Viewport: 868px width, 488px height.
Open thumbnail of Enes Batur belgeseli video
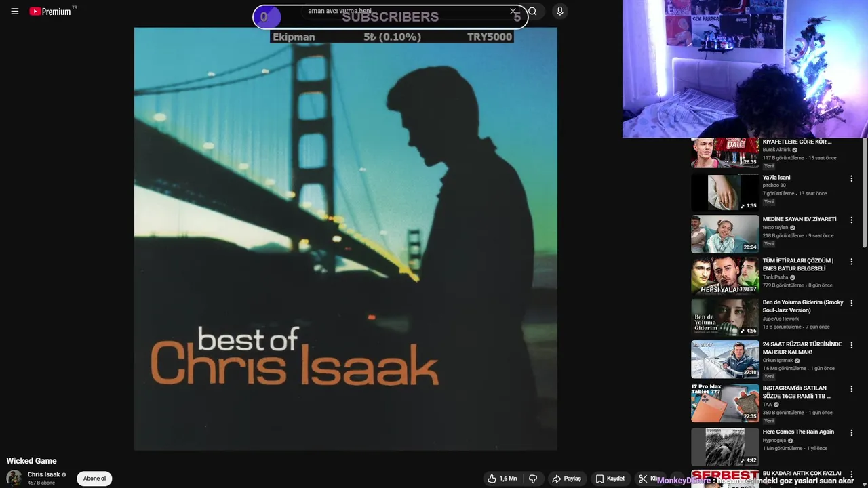coord(725,275)
